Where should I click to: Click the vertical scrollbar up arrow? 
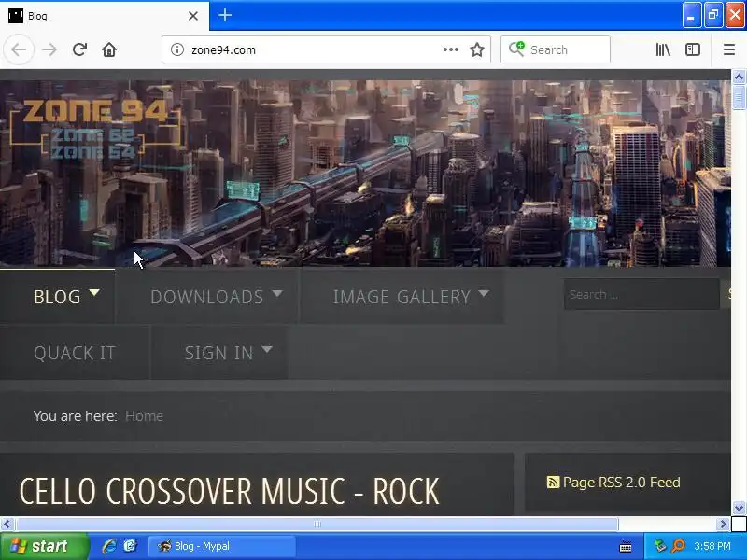click(x=739, y=77)
